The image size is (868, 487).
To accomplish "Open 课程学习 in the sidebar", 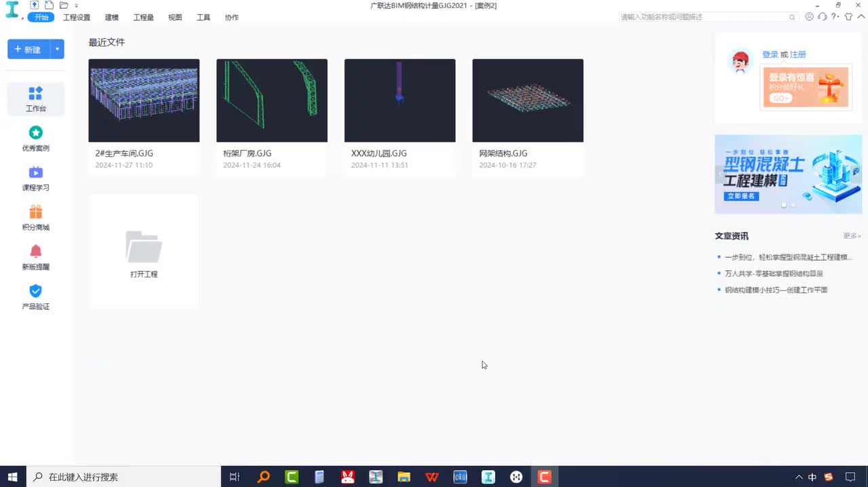I will (36, 178).
